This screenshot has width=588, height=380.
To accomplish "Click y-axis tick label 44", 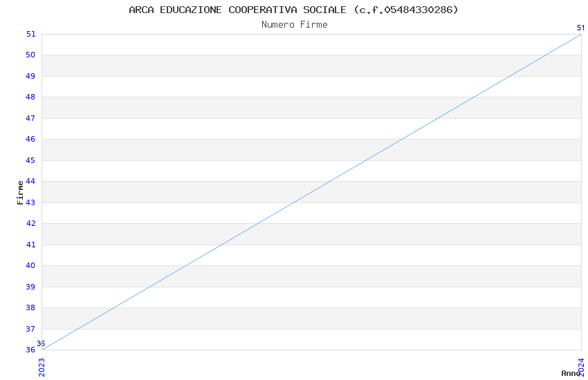I will click(30, 181).
